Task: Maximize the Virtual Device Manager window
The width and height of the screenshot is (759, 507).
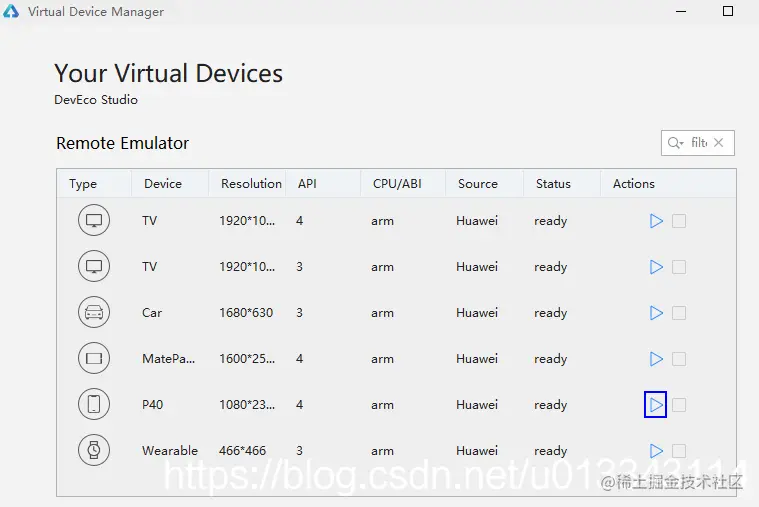Action: [x=728, y=11]
